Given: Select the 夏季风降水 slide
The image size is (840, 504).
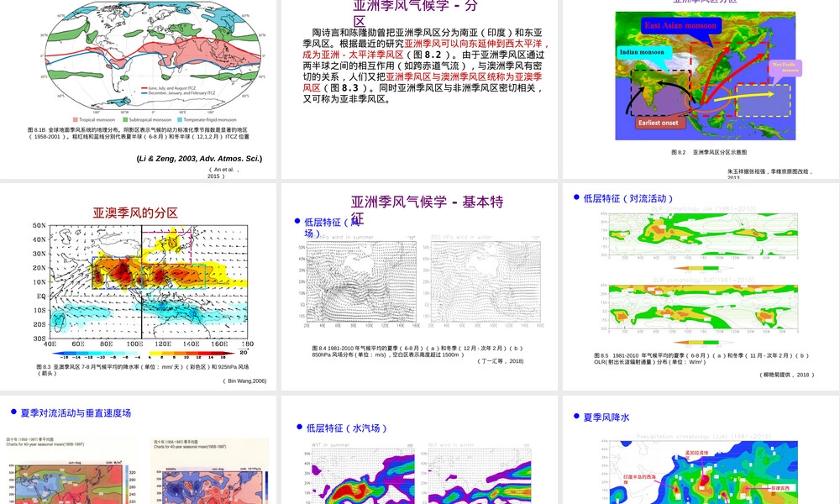Looking at the screenshot, I should pos(701,450).
